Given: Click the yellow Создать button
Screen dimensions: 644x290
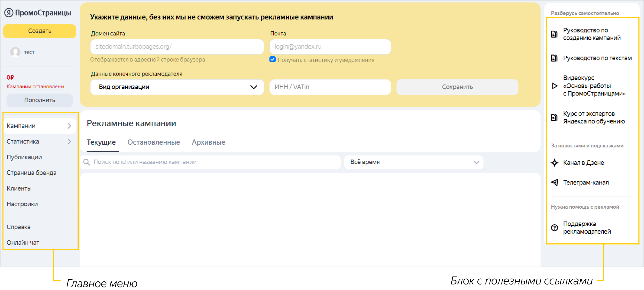Looking at the screenshot, I should (39, 31).
